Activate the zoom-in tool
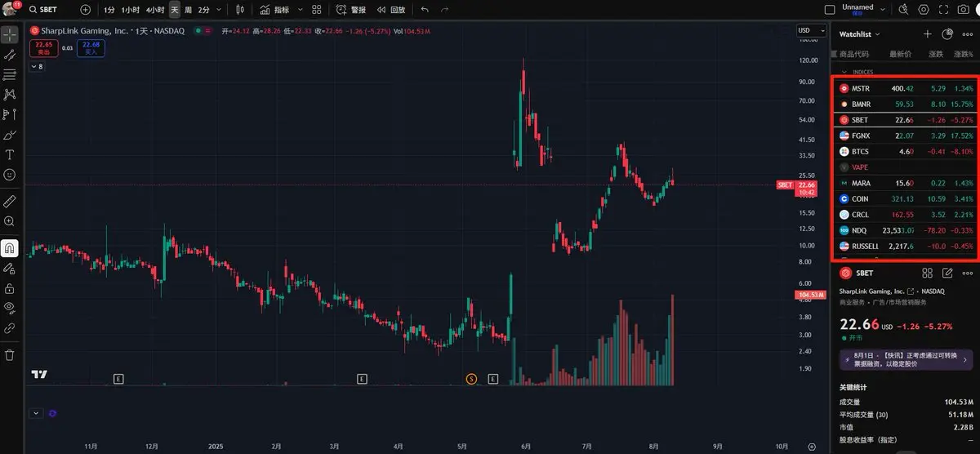980x454 pixels. 10,221
